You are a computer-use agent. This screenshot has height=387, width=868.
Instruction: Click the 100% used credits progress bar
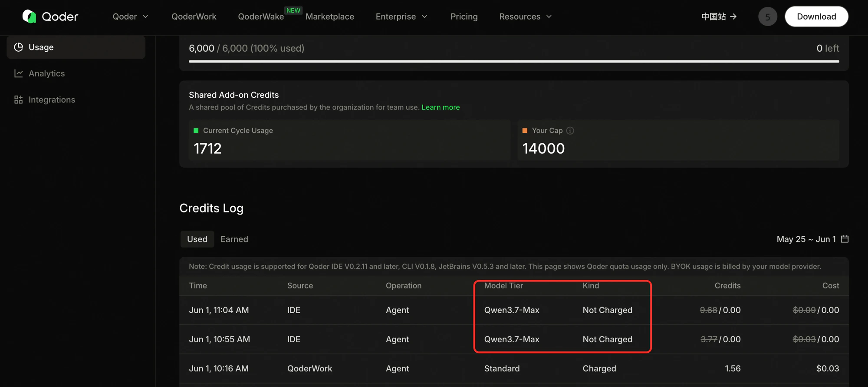tap(514, 61)
